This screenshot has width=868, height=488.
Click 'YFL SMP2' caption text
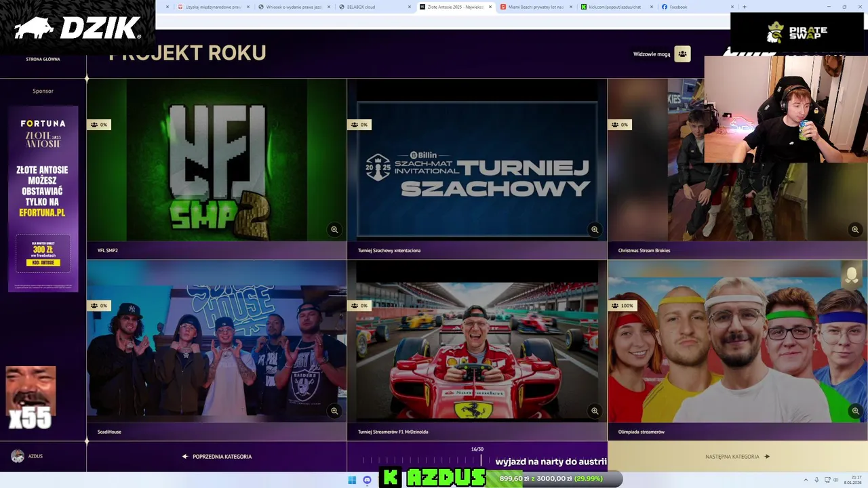click(107, 251)
